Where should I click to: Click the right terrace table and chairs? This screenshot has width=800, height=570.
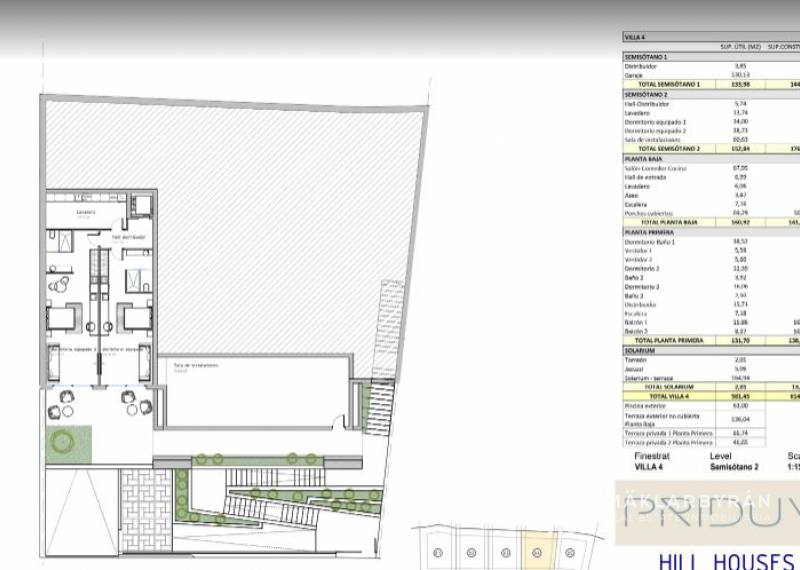click(135, 401)
